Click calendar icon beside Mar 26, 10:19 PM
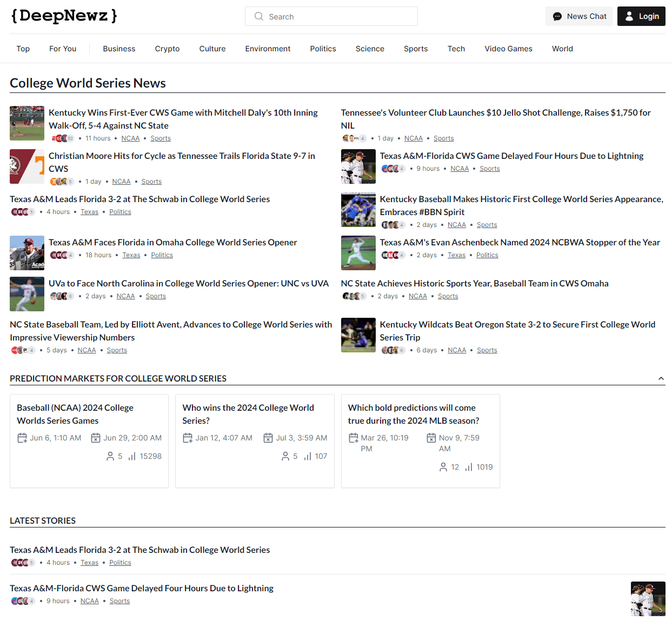This screenshot has width=672, height=621. pos(353,438)
